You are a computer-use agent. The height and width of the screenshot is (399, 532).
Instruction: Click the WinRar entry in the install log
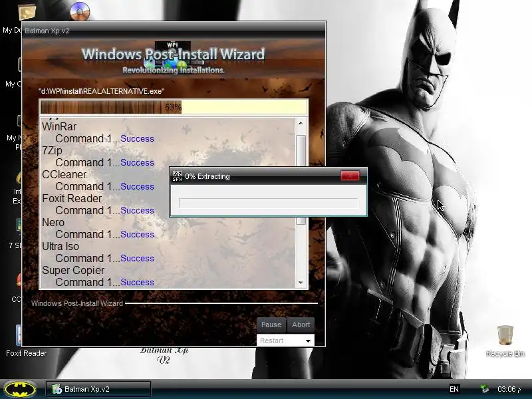[x=59, y=126]
